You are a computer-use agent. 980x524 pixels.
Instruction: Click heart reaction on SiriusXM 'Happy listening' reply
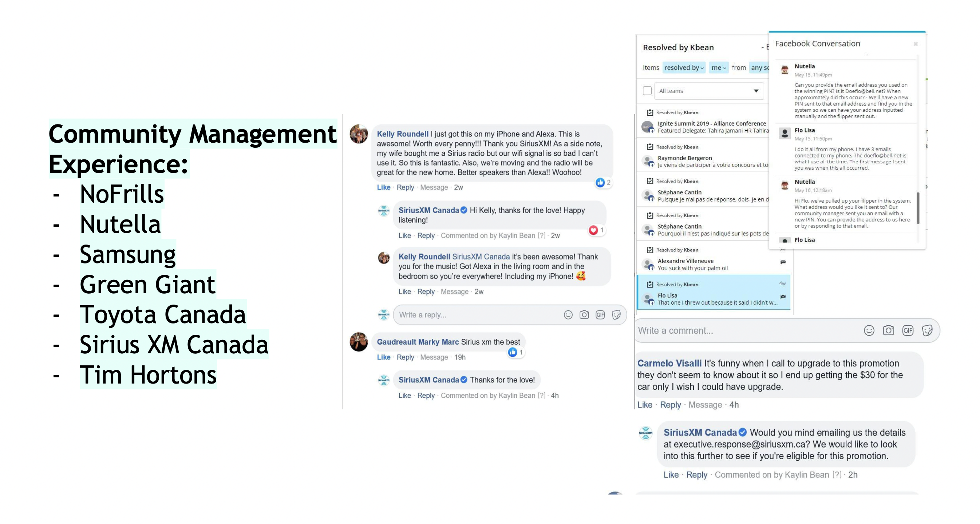[x=593, y=230]
